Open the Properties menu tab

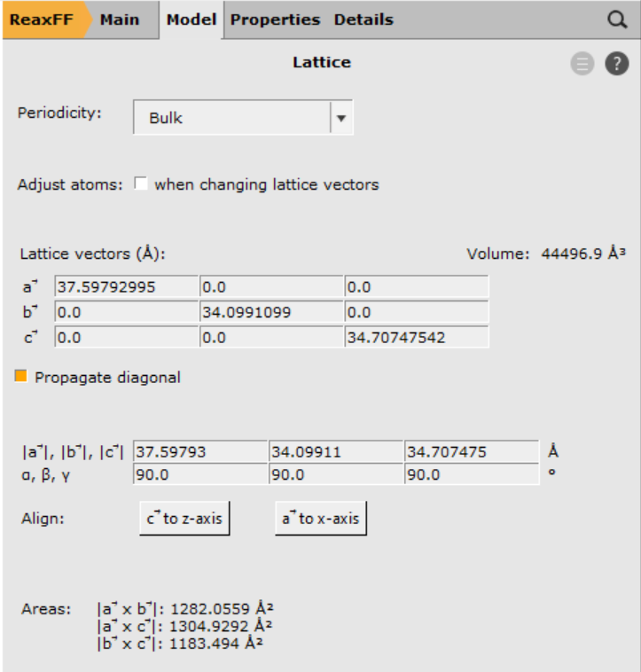pyautogui.click(x=275, y=20)
